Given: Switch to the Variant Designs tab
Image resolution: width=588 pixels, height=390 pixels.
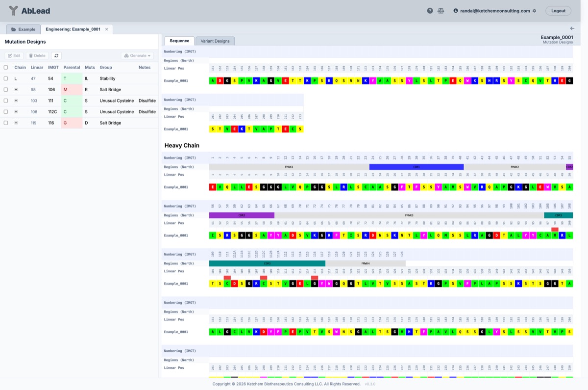Looking at the screenshot, I should point(215,41).
